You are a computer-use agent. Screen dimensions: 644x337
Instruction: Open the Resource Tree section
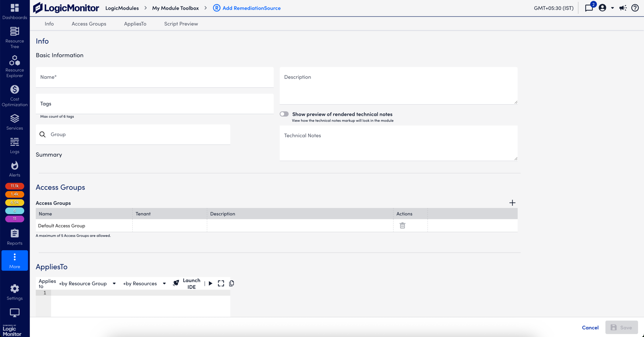pos(15,37)
